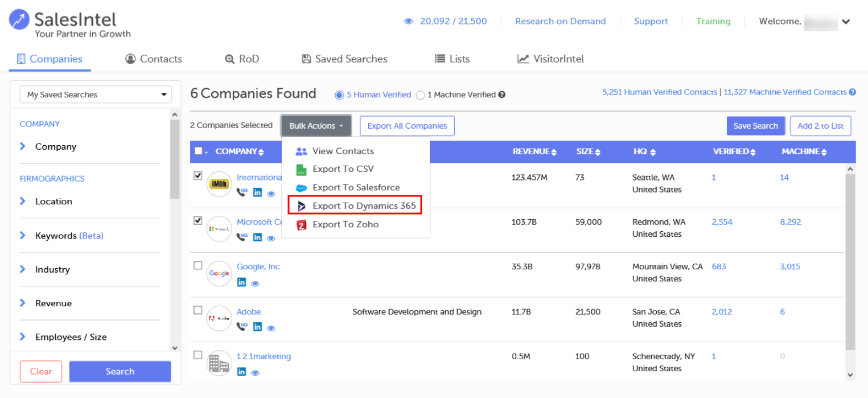The width and height of the screenshot is (868, 398).
Task: Click the building placeholder logo for 1 2 1marketing
Action: coord(219,363)
